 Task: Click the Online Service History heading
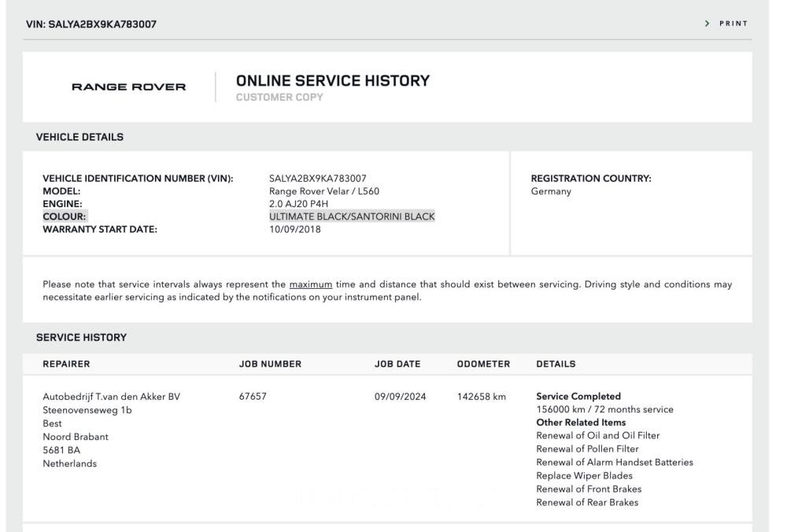(x=333, y=80)
